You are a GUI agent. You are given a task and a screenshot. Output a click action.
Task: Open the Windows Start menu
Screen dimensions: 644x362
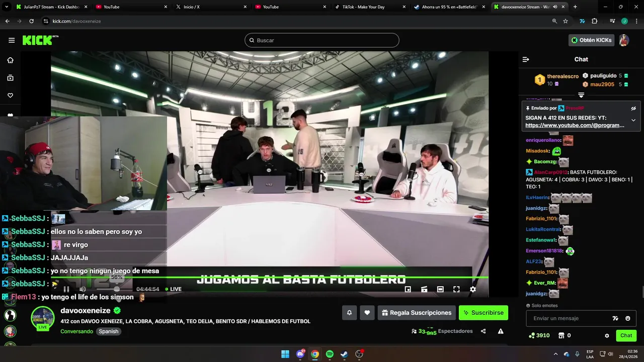click(285, 354)
